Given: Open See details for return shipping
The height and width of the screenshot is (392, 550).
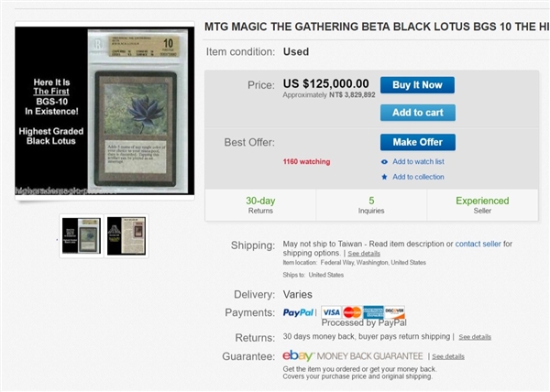Looking at the screenshot, I should point(475,337).
